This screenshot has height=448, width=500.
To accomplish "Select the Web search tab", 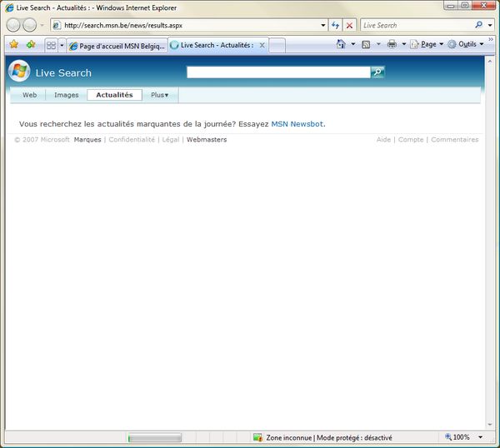I will (29, 95).
